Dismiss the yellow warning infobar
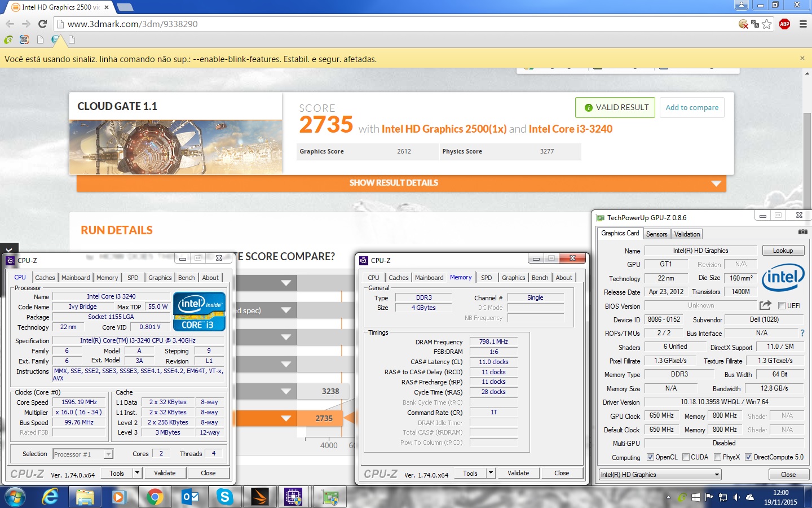 (x=802, y=58)
